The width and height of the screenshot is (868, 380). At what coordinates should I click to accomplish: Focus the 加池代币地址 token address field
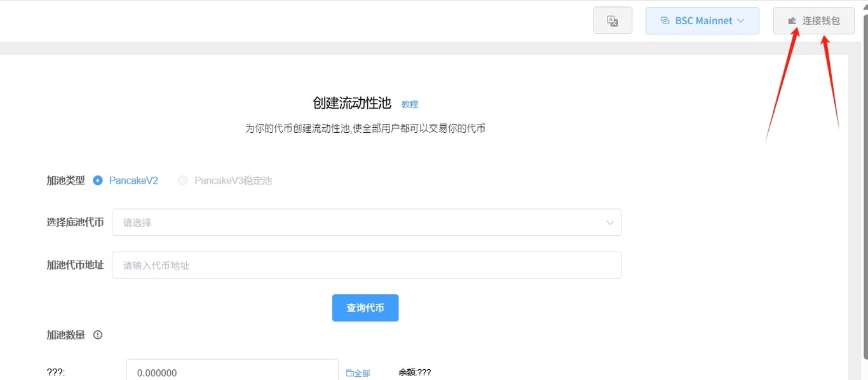(367, 265)
